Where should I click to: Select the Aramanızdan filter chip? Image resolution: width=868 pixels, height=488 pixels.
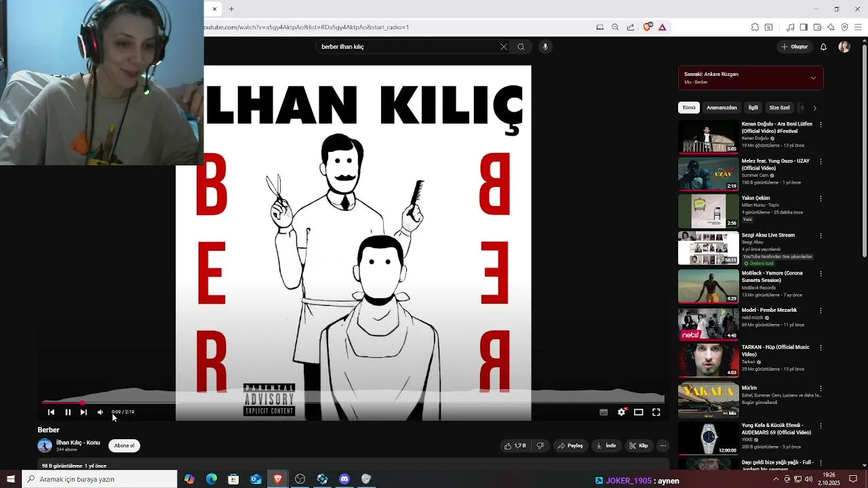pos(722,108)
